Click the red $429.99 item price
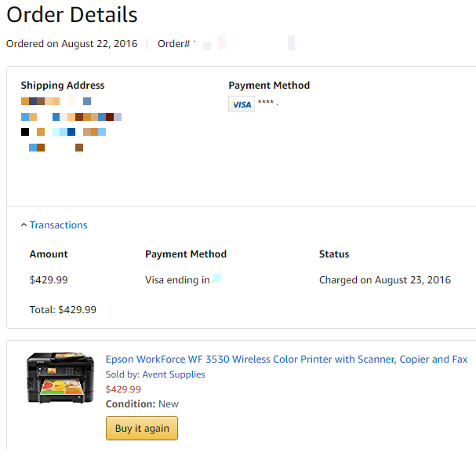This screenshot has width=476, height=449. [x=123, y=389]
